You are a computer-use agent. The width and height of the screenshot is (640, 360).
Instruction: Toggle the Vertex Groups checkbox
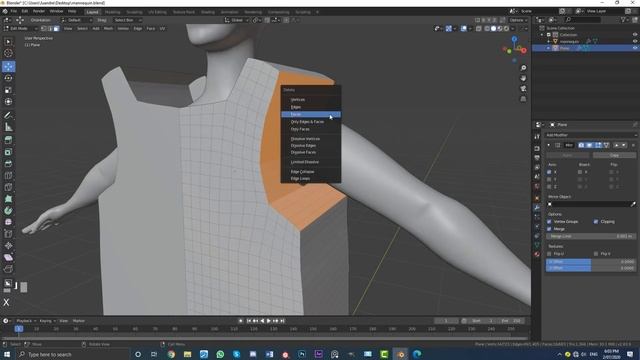549,222
